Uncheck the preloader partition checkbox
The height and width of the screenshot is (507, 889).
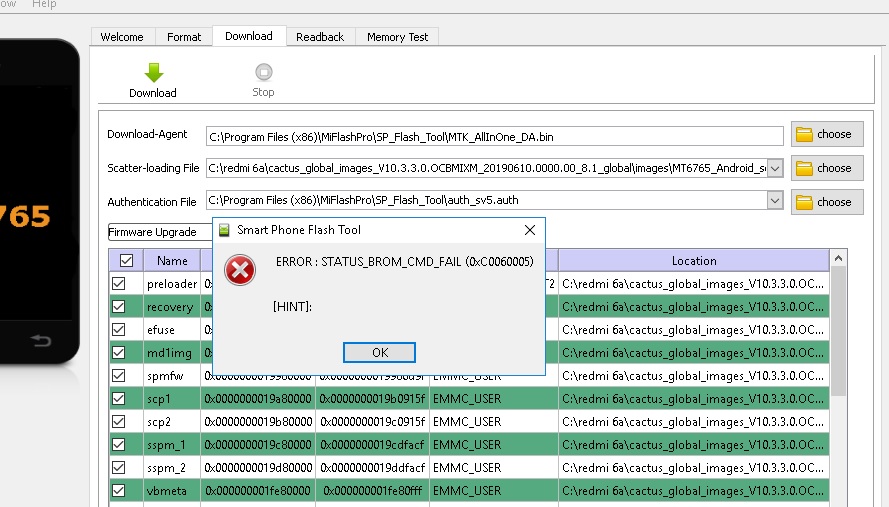pyautogui.click(x=118, y=284)
